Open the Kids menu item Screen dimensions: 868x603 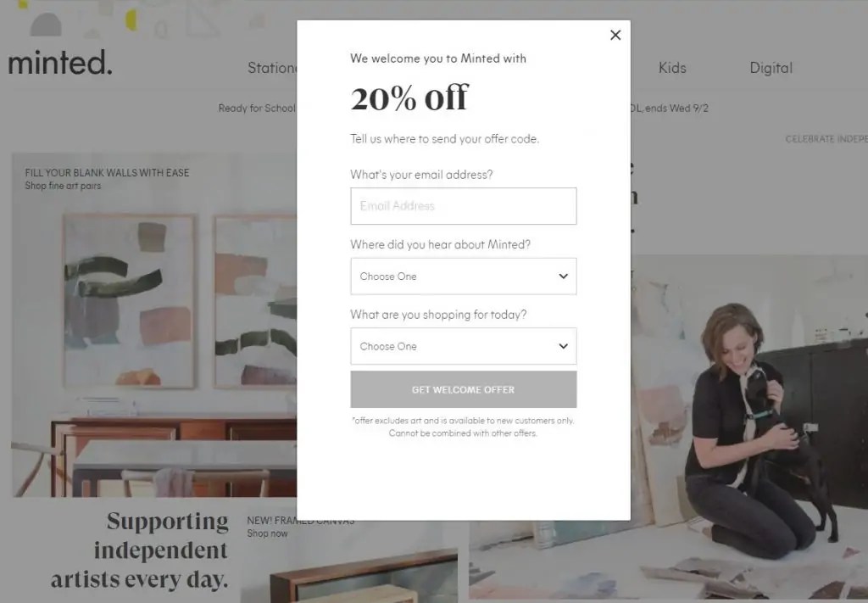[672, 68]
